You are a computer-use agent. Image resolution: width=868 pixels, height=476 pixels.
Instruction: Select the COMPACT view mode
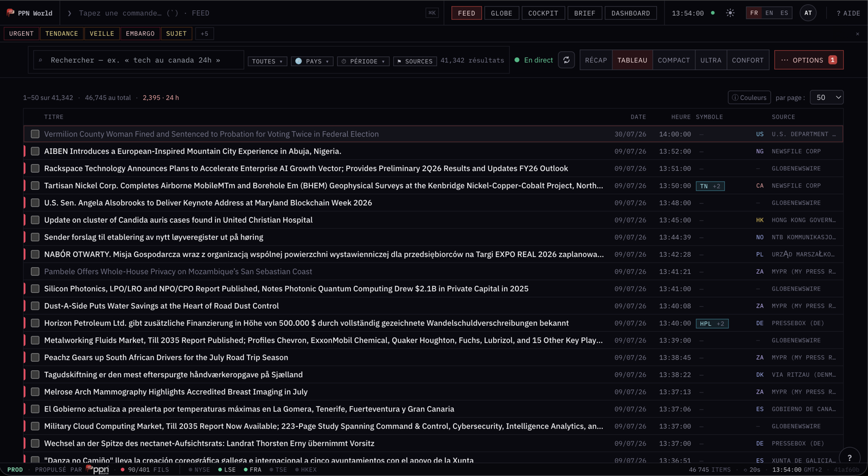674,60
